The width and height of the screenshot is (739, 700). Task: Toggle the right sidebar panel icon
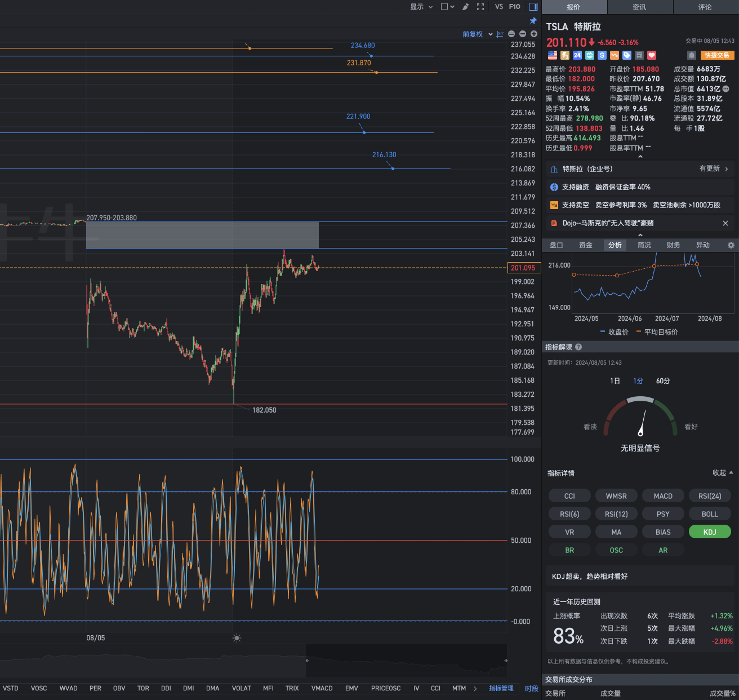click(533, 7)
